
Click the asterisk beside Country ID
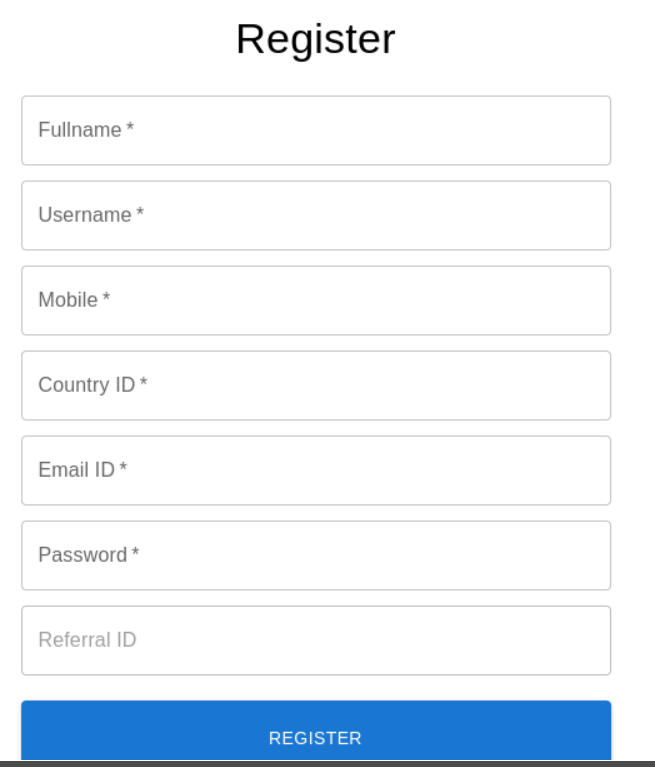tap(143, 384)
